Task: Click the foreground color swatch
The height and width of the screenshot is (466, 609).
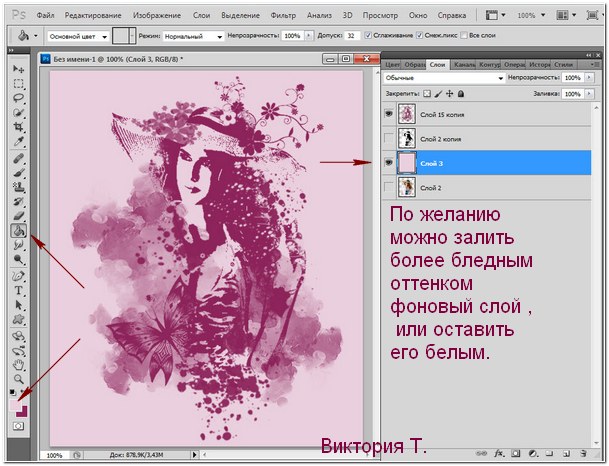Action: click(x=16, y=406)
